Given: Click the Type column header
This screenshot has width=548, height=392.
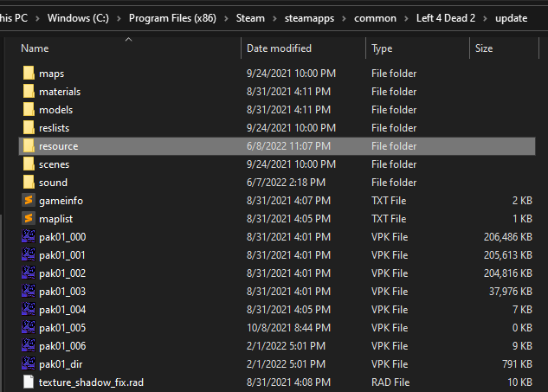Looking at the screenshot, I should tap(382, 48).
